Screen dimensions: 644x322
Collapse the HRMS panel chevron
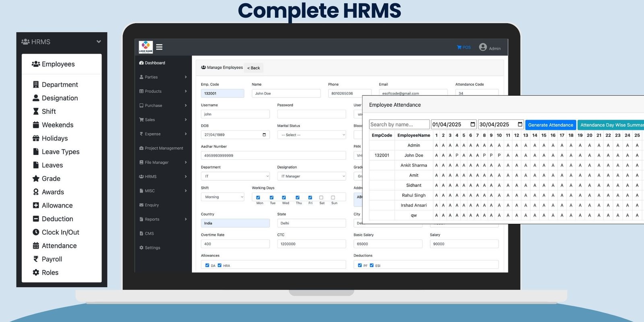coord(99,41)
